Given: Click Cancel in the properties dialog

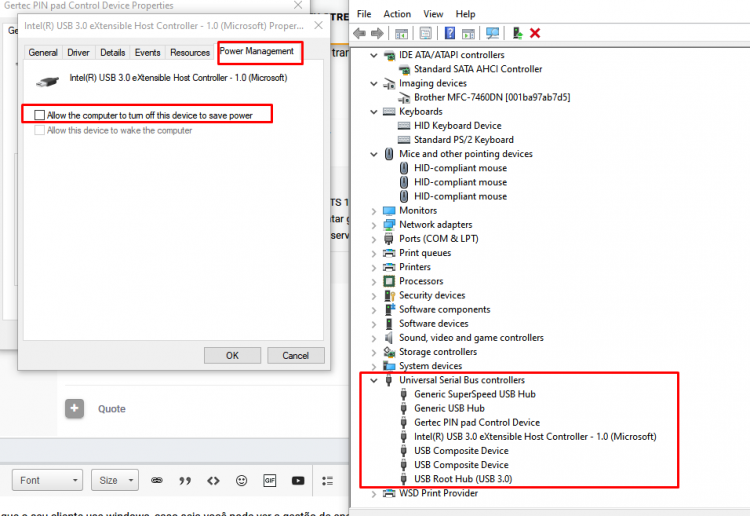Looking at the screenshot, I should click(x=296, y=355).
